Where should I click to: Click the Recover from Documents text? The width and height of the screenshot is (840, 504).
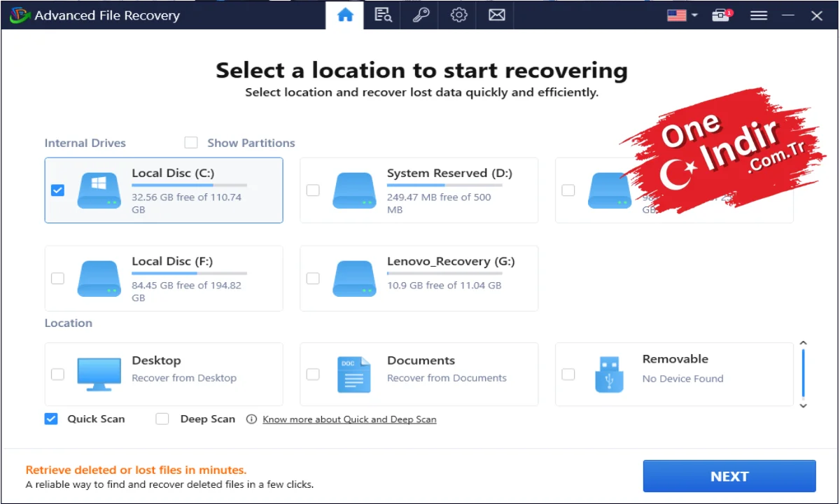(447, 378)
